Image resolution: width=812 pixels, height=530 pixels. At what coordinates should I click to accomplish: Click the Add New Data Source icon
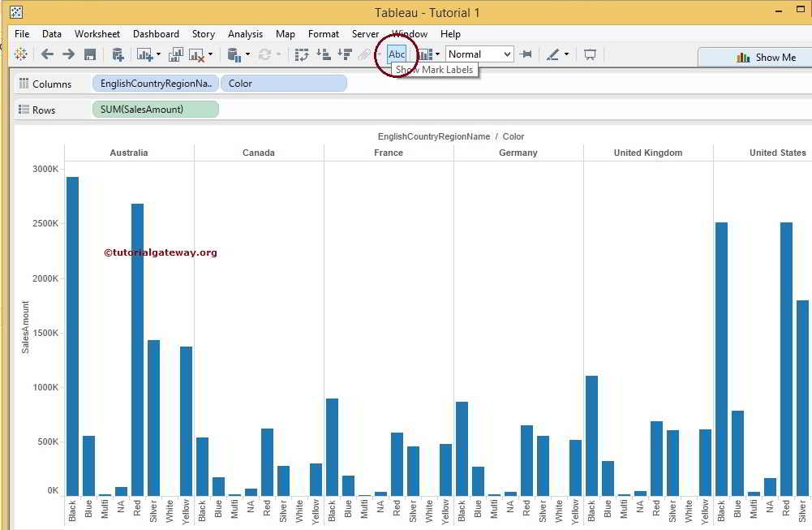tap(118, 54)
